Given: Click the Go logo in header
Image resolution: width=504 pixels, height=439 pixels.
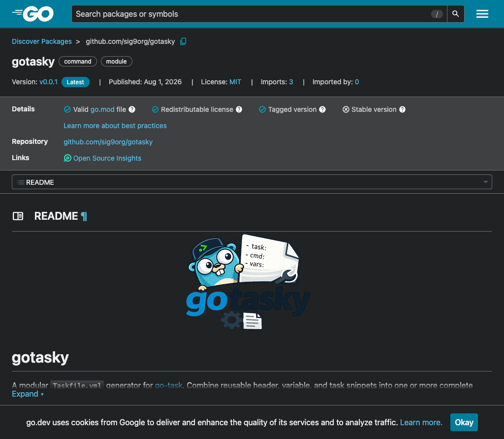Looking at the screenshot, I should (x=33, y=14).
